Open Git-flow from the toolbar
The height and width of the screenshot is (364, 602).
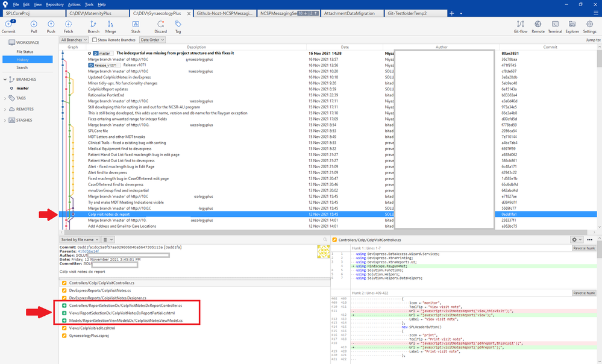tap(521, 26)
